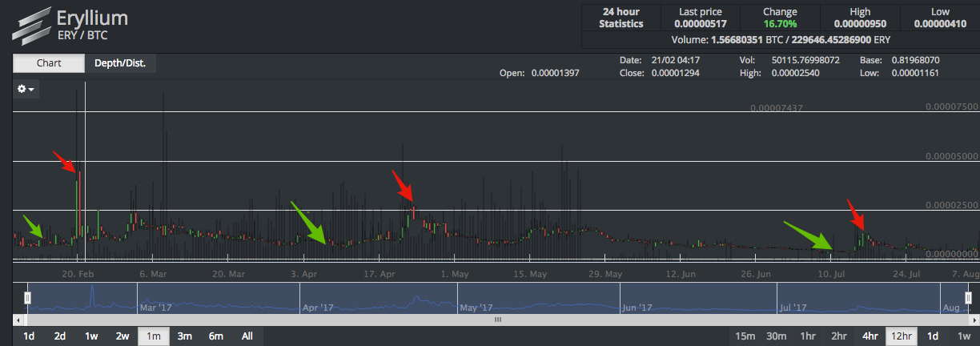Switch to the Chart tab

pyautogui.click(x=49, y=63)
